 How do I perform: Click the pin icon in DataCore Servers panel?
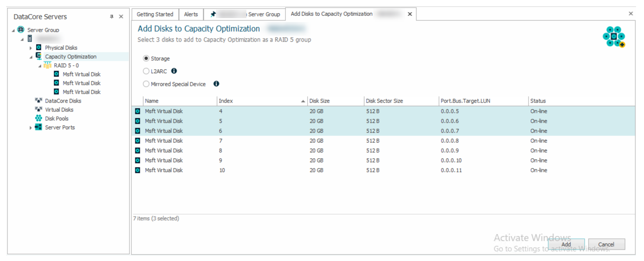coord(112,17)
